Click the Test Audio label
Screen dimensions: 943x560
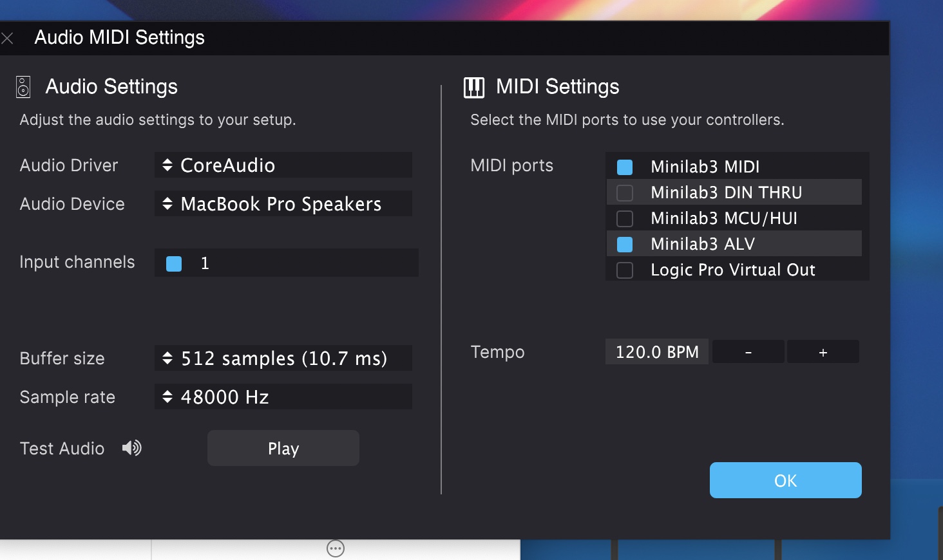pyautogui.click(x=62, y=449)
